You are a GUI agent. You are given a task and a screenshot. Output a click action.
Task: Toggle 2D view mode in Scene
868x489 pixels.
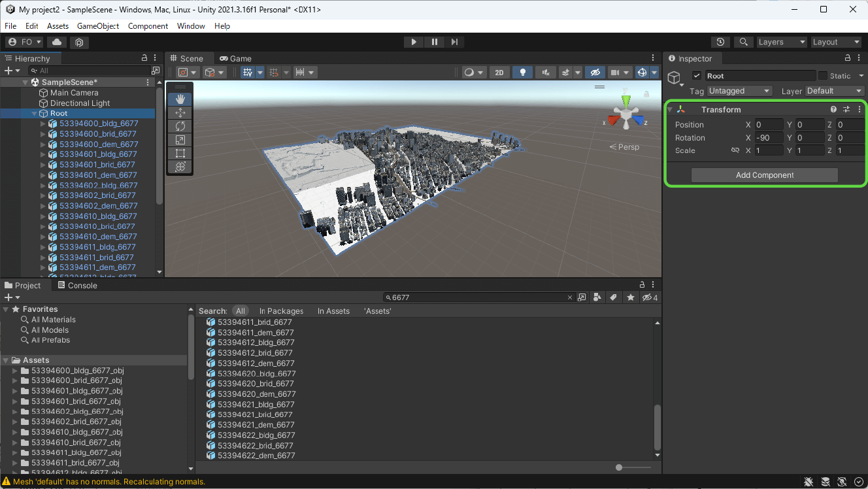tap(499, 73)
